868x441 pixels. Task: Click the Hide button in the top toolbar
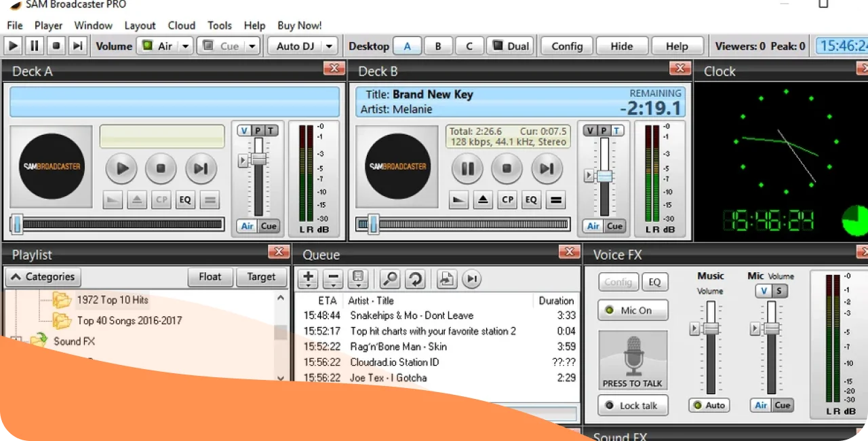pyautogui.click(x=622, y=46)
